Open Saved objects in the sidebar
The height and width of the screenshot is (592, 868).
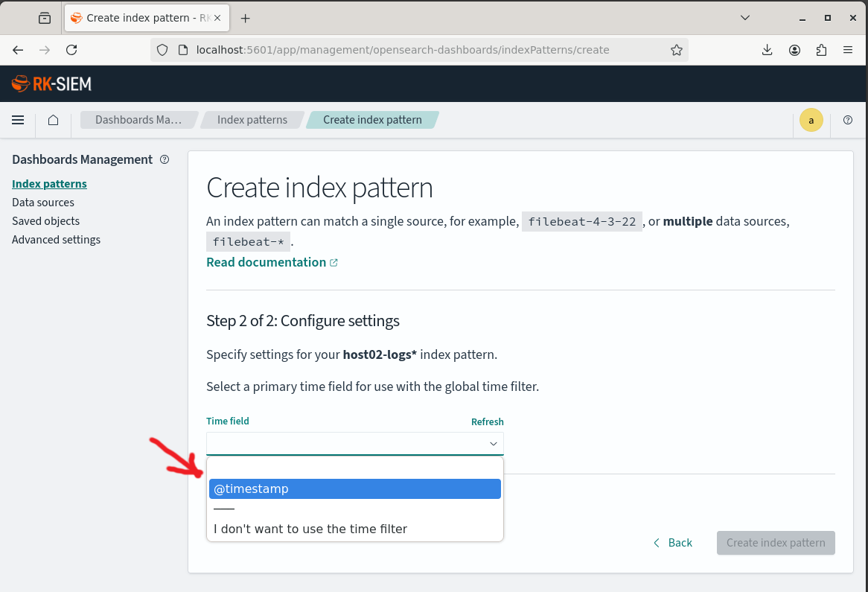pos(45,221)
